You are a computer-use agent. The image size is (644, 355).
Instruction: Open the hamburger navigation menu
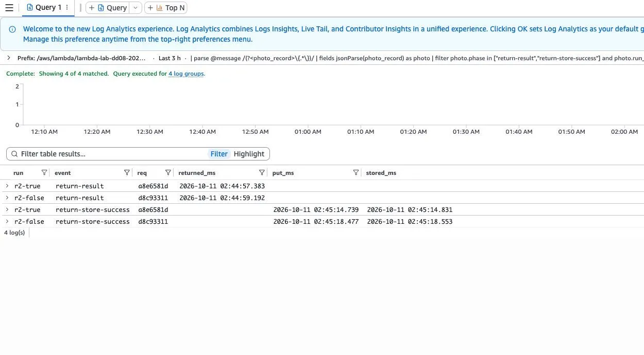tap(9, 8)
